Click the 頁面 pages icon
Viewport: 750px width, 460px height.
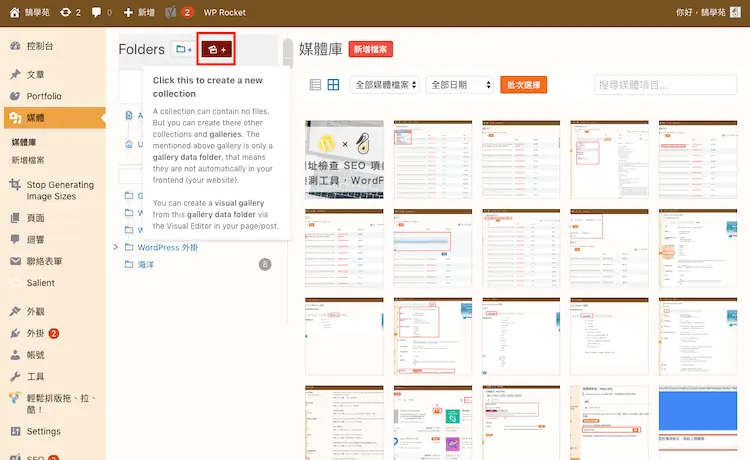pos(15,218)
